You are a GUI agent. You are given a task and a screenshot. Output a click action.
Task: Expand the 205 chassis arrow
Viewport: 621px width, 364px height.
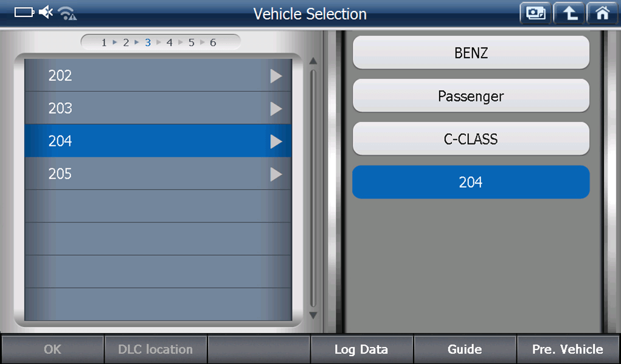point(276,174)
